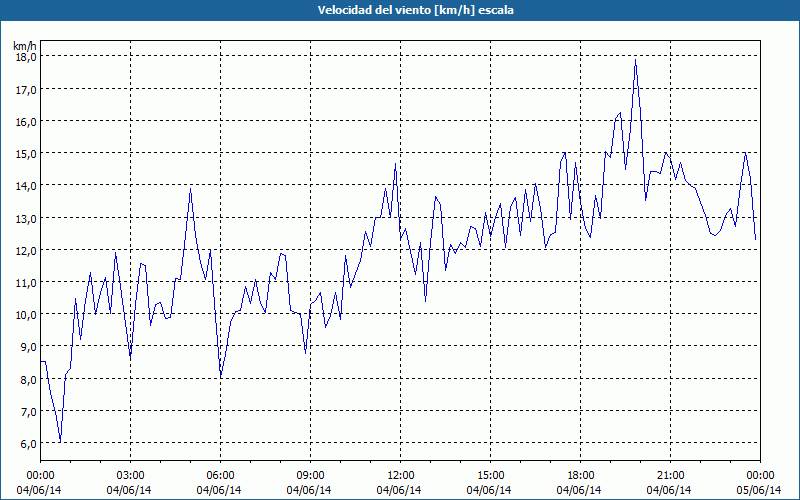Screen dimensions: 800x500
Task: Select the 10,0 y-axis label
Action: (26, 315)
